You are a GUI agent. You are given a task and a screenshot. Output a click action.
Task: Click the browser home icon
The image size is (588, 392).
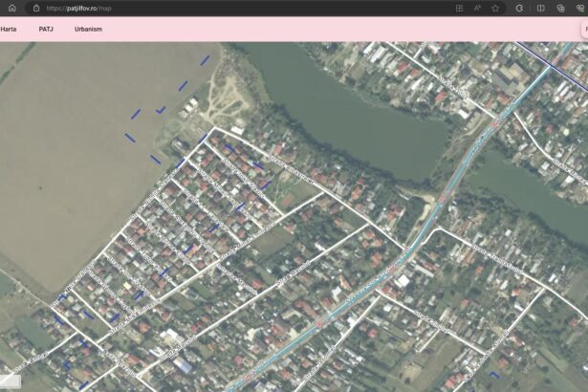click(x=11, y=8)
